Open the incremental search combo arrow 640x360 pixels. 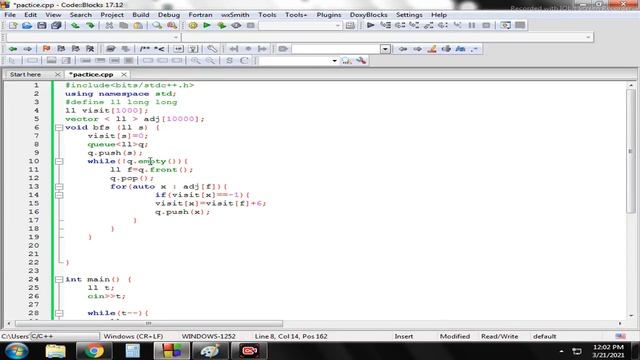[385, 49]
